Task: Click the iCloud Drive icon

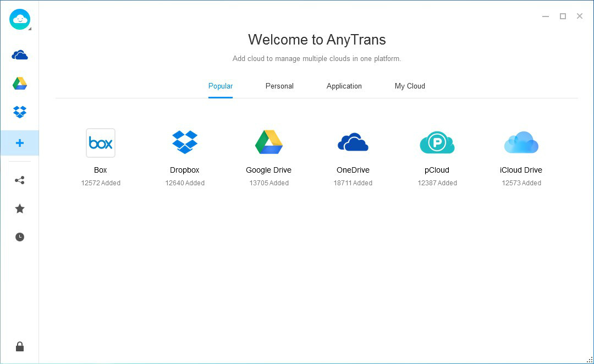Action: coord(521,142)
